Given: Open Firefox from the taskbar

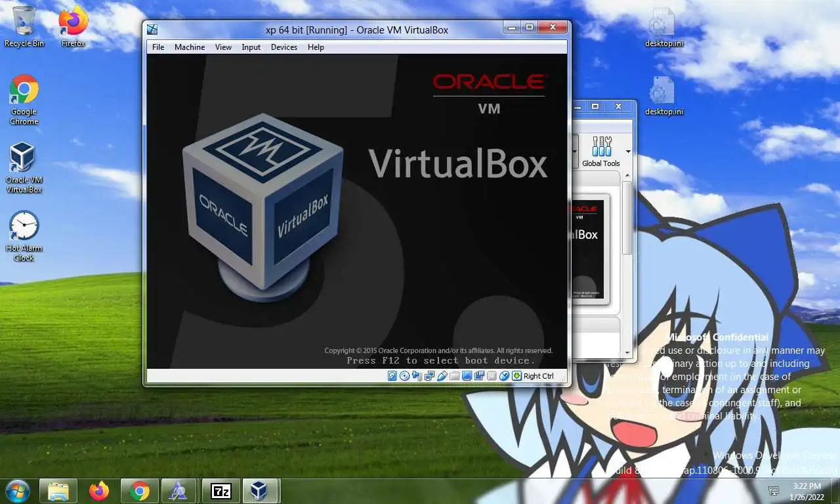Looking at the screenshot, I should 99,491.
